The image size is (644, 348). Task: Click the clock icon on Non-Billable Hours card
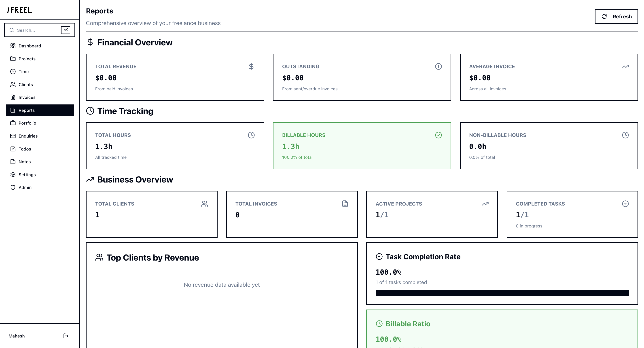tap(625, 135)
